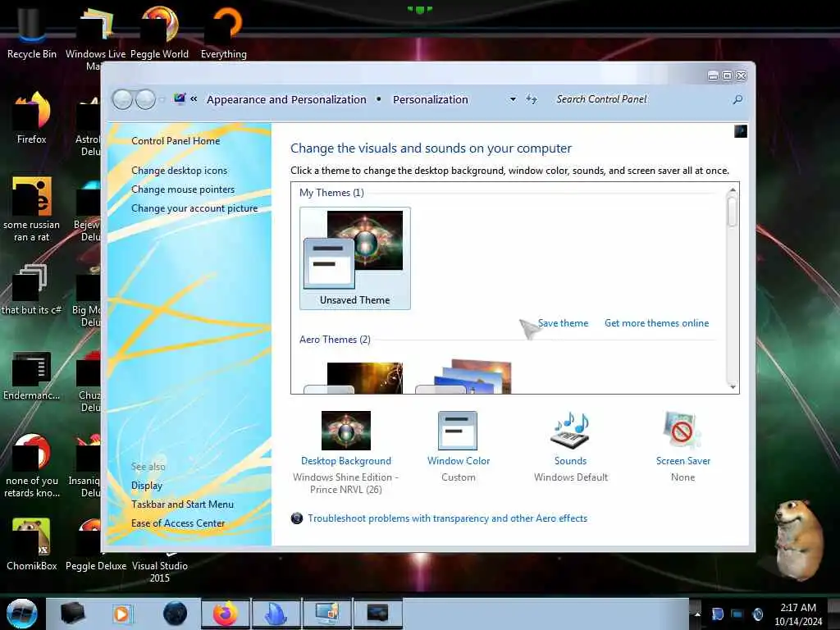This screenshot has height=630, width=840.
Task: Open the ChomikBox desktop icon
Action: click(32, 544)
